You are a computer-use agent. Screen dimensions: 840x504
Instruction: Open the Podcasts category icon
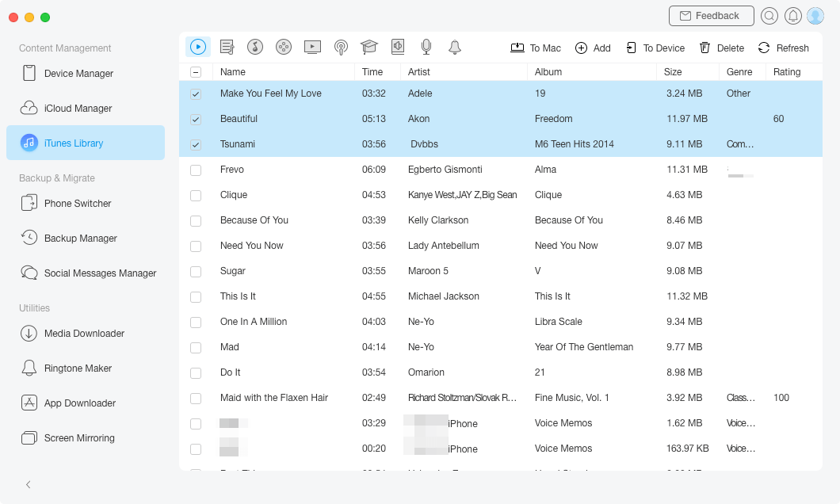pos(341,48)
